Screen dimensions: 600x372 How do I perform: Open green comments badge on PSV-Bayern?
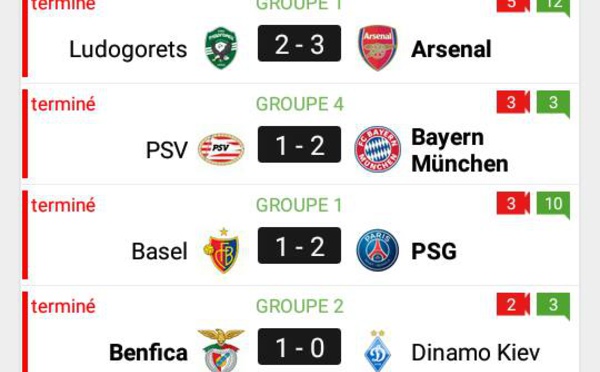pyautogui.click(x=553, y=104)
